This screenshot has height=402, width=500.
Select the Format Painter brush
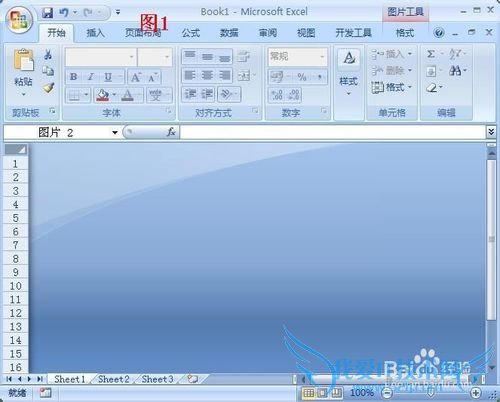[x=48, y=88]
